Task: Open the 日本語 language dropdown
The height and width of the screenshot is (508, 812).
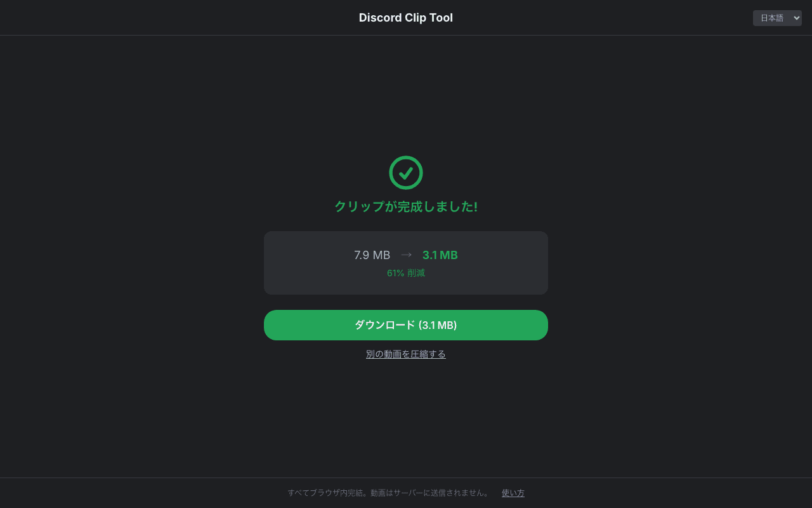Action: pos(776,18)
